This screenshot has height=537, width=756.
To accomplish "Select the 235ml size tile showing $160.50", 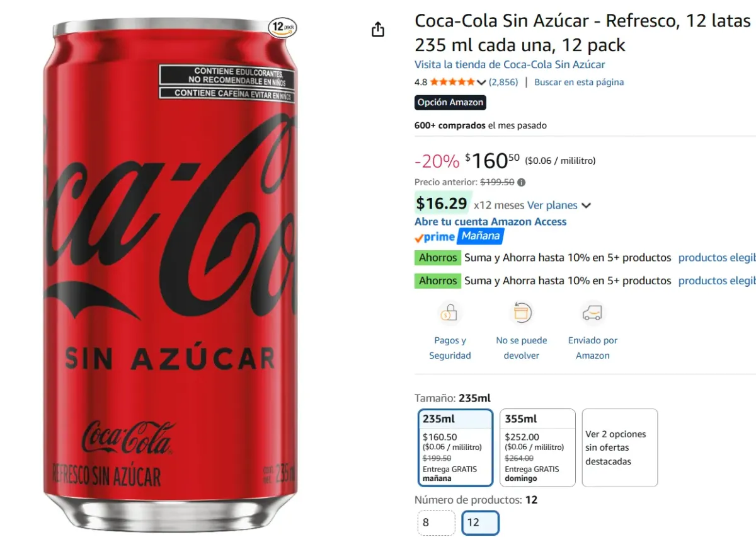I will [455, 448].
